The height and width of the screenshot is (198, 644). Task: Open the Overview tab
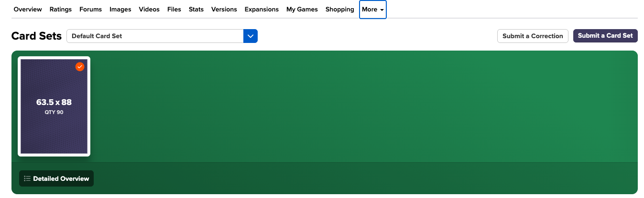pyautogui.click(x=28, y=9)
